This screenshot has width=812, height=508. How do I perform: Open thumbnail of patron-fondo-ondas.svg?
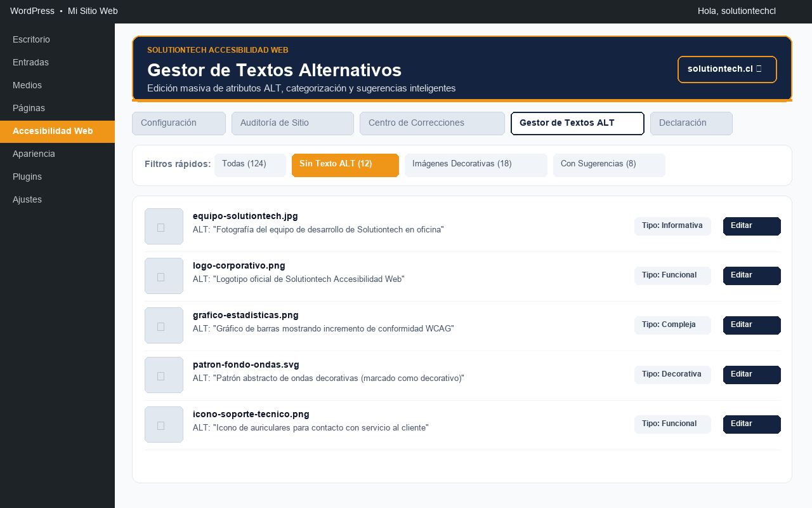(164, 375)
